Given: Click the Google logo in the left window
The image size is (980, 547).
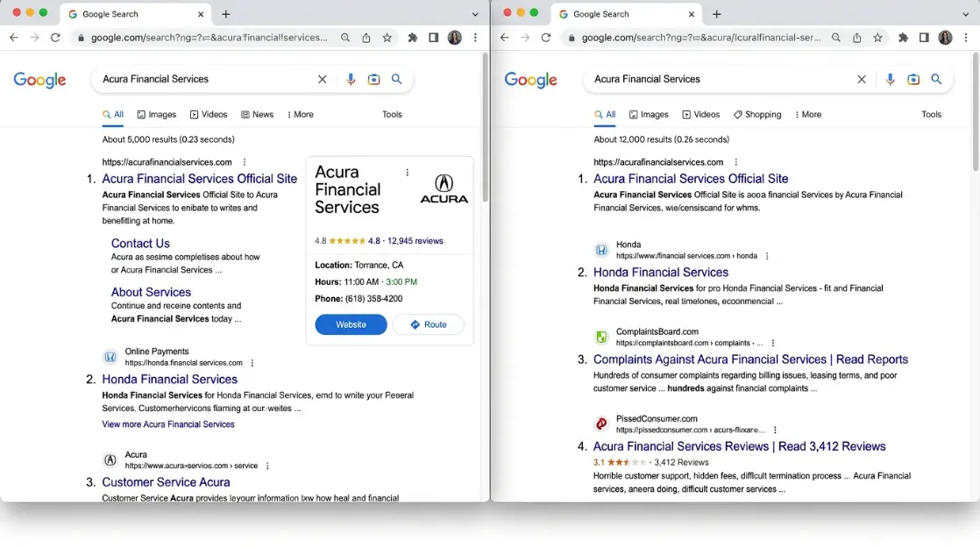Looking at the screenshot, I should [39, 80].
